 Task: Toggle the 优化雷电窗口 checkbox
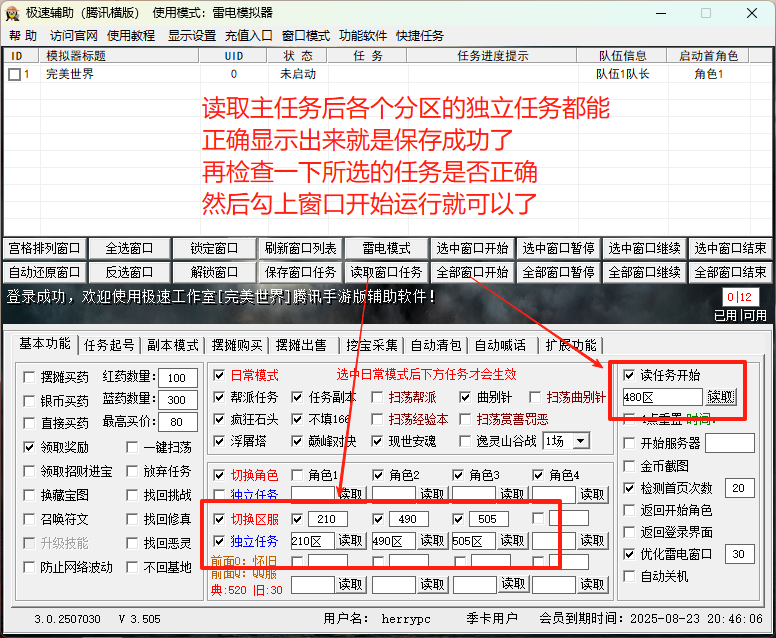[629, 554]
